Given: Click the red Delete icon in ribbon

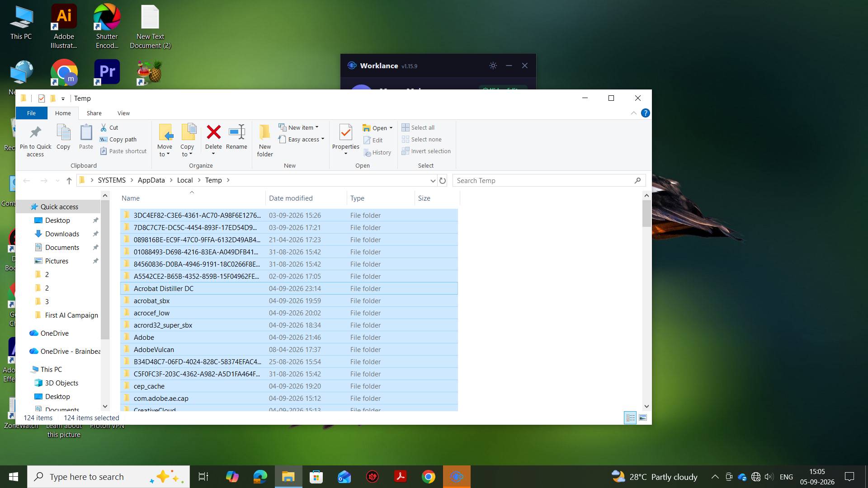Looking at the screenshot, I should point(213,132).
